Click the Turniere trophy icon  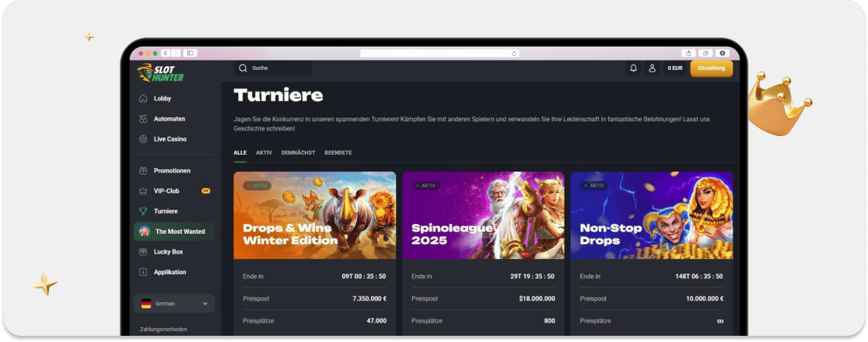click(143, 211)
